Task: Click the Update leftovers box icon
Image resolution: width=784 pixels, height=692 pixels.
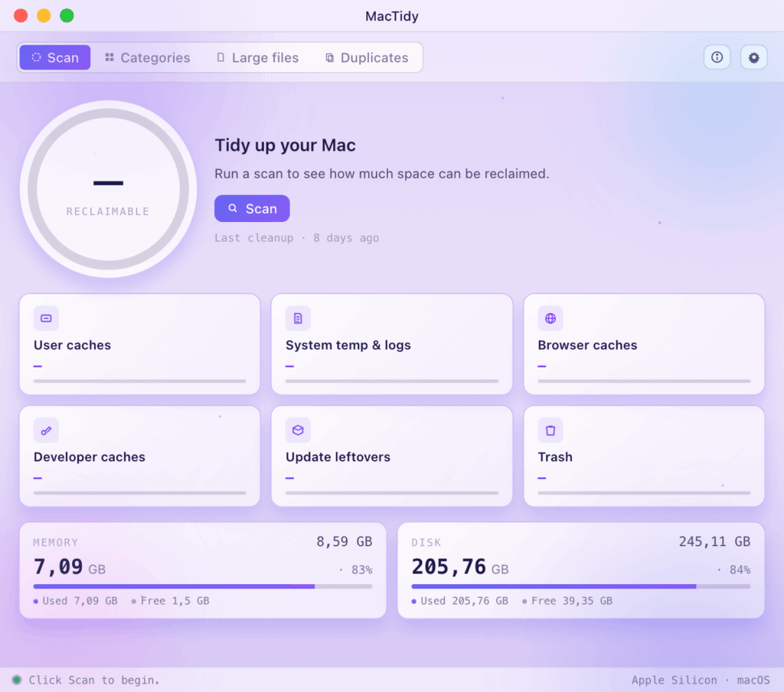Action: point(298,430)
